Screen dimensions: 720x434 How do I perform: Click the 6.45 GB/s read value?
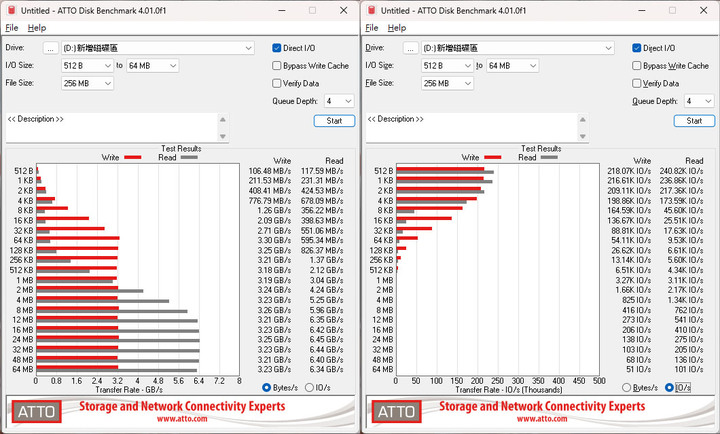click(326, 340)
